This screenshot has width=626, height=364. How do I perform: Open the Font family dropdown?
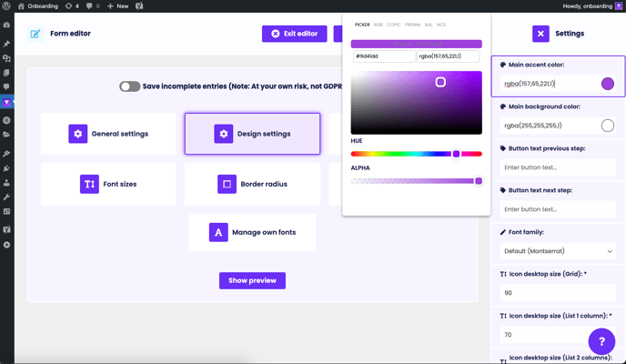point(558,251)
